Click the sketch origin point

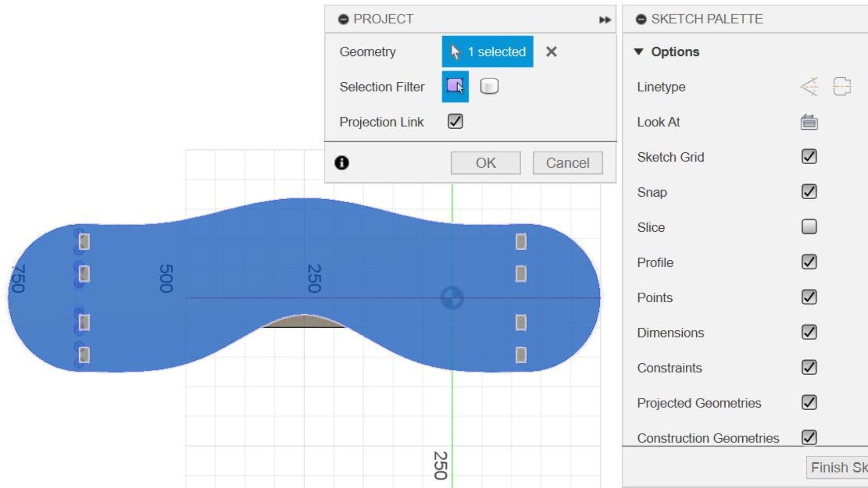(x=452, y=298)
